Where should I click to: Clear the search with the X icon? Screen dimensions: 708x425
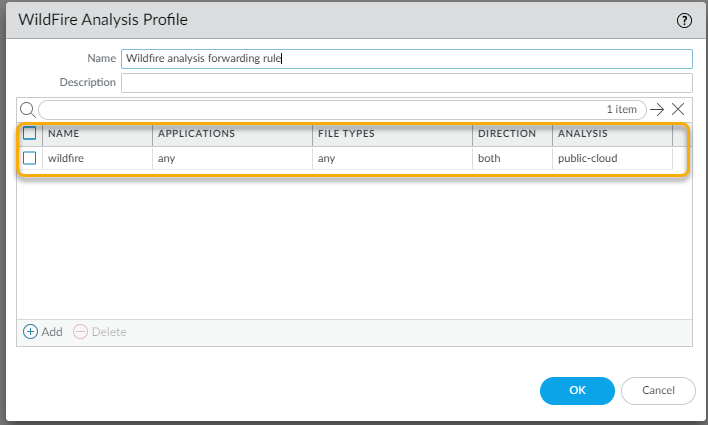(678, 109)
